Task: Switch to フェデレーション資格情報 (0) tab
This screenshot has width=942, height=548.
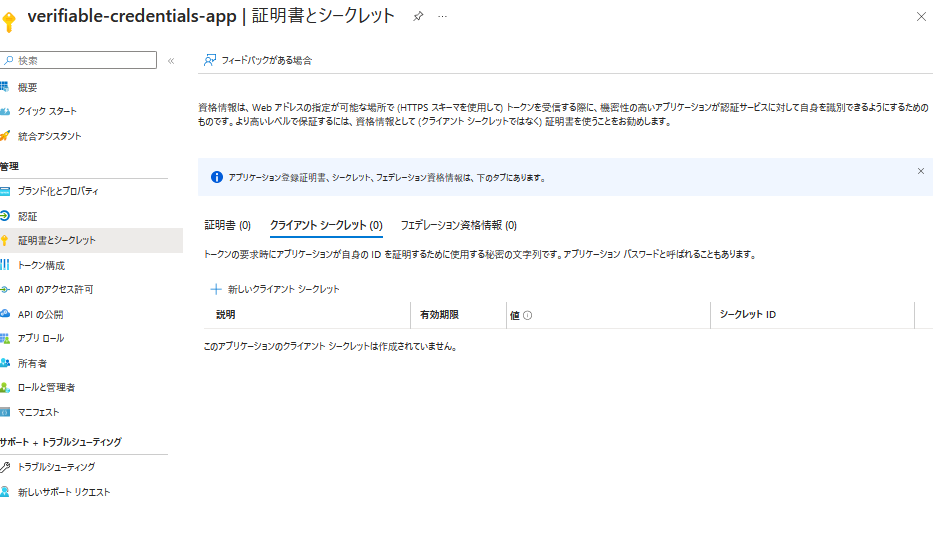Action: point(458,225)
